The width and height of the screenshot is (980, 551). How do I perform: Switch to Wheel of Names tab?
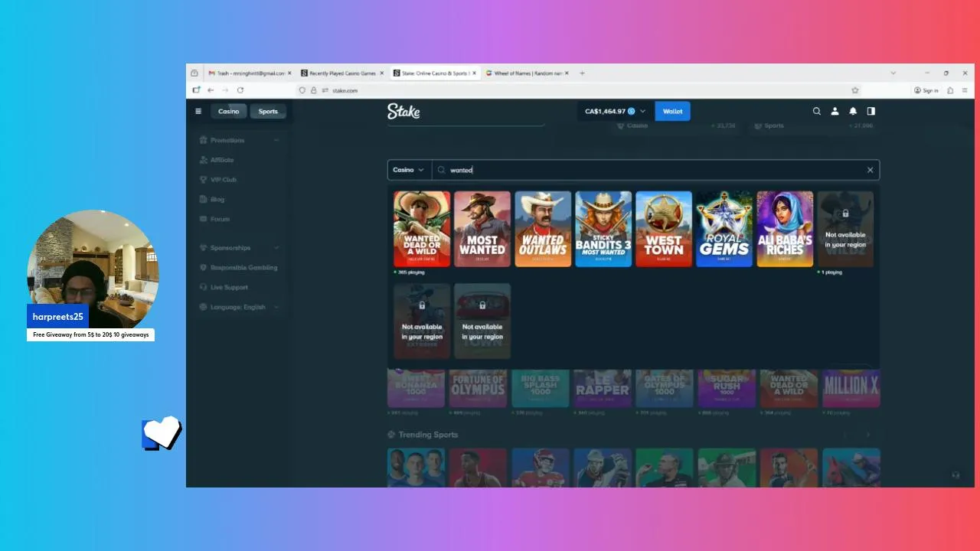point(527,73)
